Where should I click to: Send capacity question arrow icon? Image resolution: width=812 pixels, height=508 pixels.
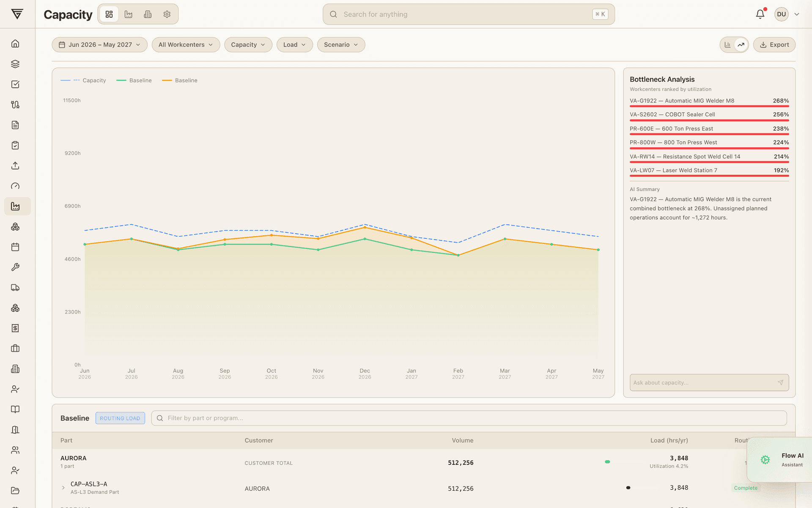(780, 383)
